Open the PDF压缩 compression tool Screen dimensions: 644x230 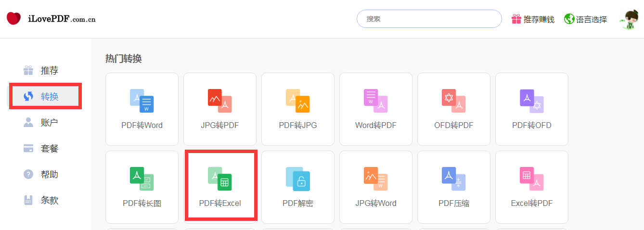(x=454, y=187)
